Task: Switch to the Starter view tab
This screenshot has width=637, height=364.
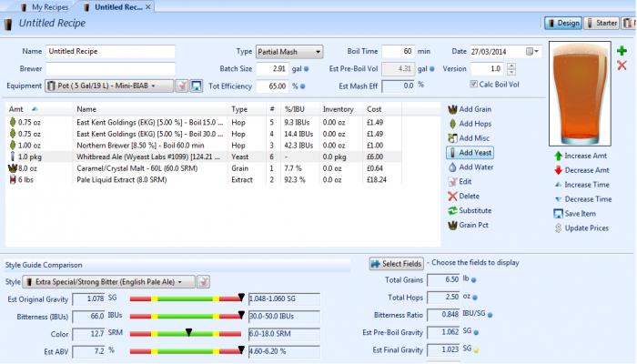Action: [x=602, y=23]
